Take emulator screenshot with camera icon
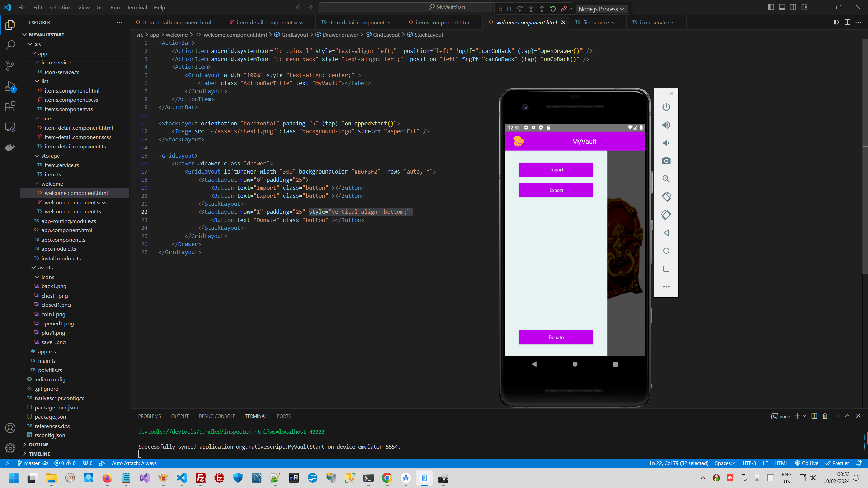The image size is (868, 488). coord(666,161)
